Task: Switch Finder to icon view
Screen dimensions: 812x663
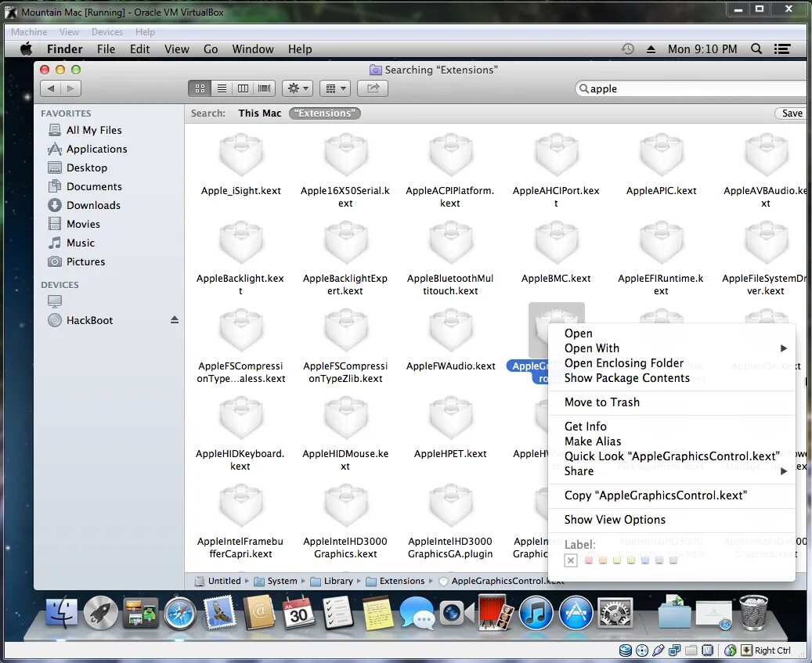Action: click(x=200, y=88)
